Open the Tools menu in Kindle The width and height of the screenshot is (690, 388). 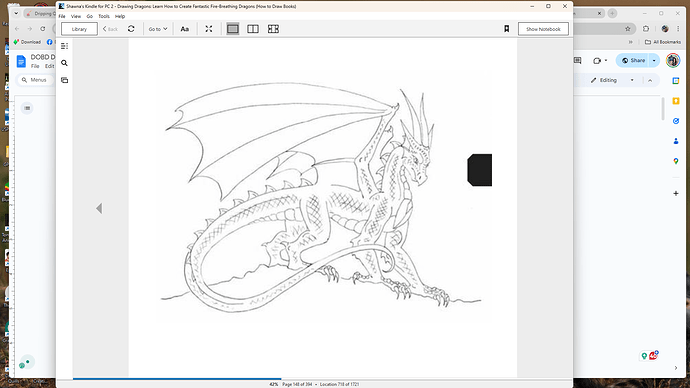pos(104,16)
